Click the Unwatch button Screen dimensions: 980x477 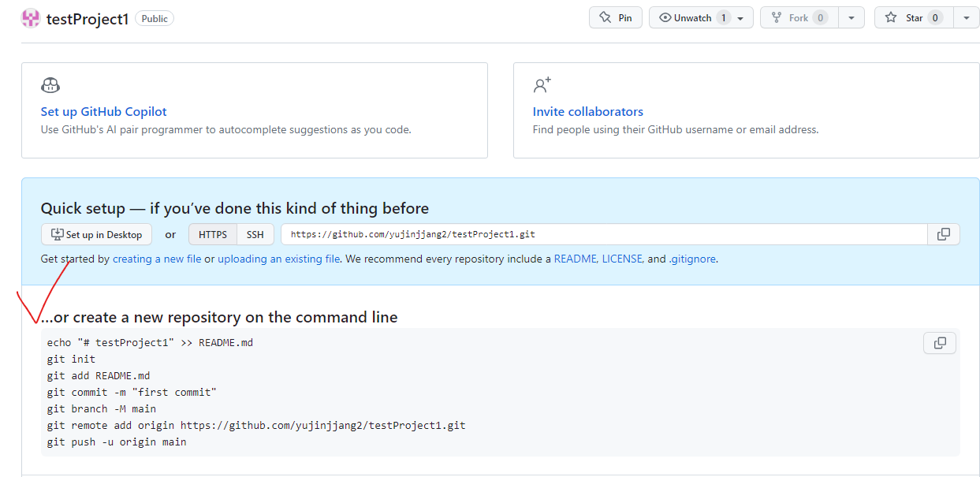pyautogui.click(x=701, y=17)
